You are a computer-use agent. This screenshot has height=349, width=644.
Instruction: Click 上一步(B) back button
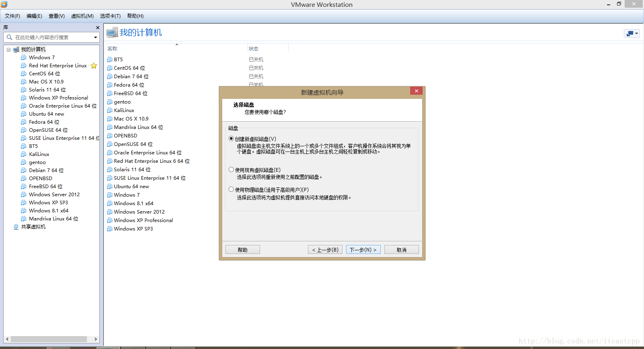pyautogui.click(x=325, y=249)
